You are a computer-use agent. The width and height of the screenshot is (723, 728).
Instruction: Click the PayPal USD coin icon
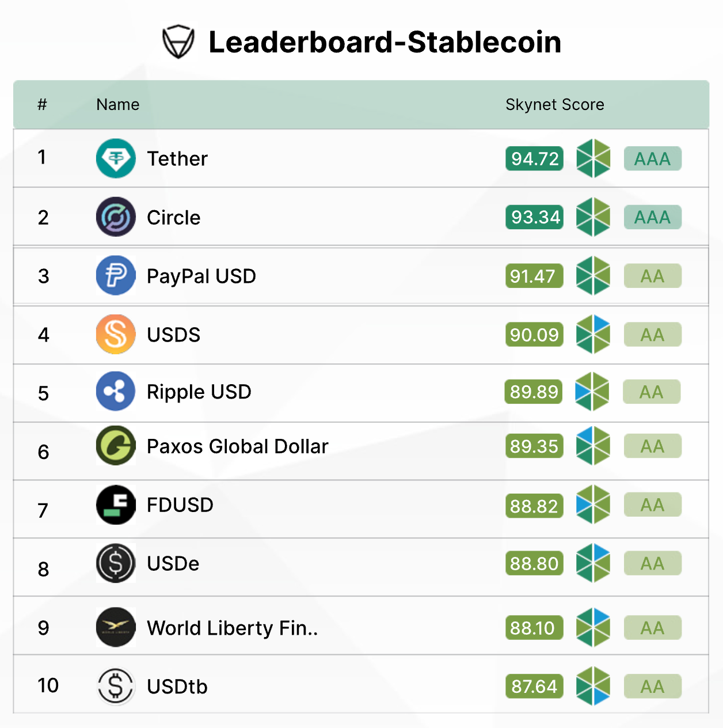(x=116, y=276)
